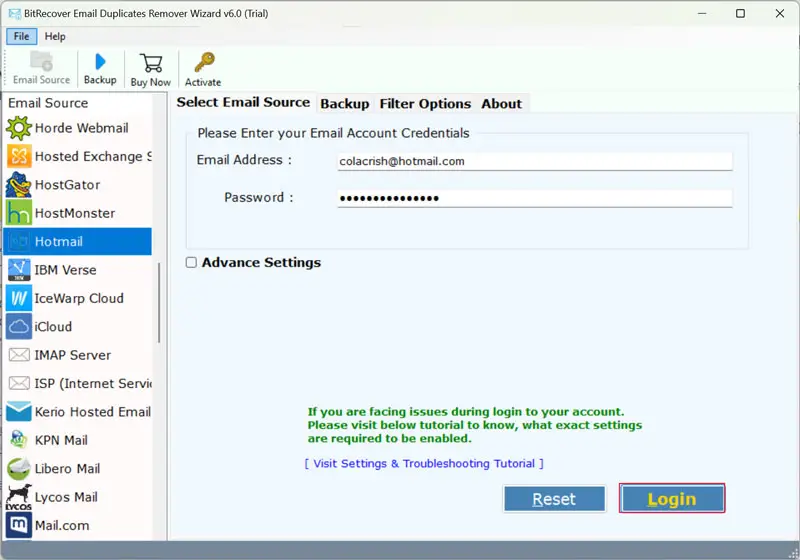Select the iCloud icon

(x=19, y=326)
